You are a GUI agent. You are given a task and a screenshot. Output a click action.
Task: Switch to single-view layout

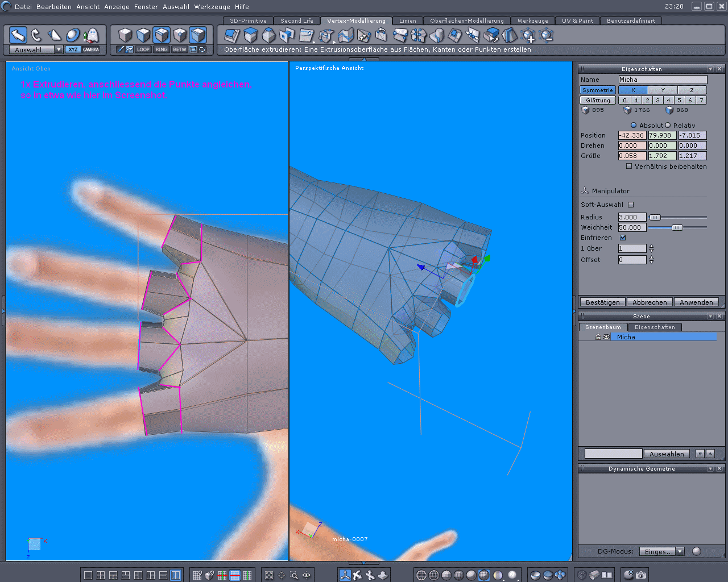tap(88, 575)
